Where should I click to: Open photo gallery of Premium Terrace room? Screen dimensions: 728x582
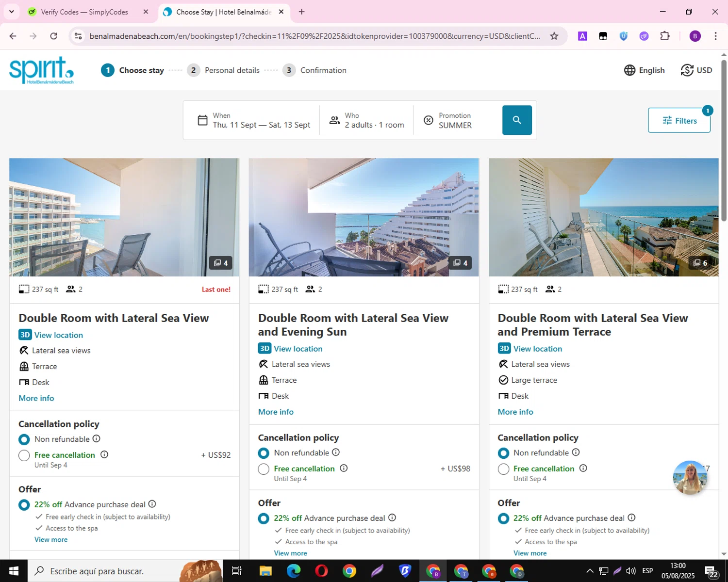coord(603,217)
